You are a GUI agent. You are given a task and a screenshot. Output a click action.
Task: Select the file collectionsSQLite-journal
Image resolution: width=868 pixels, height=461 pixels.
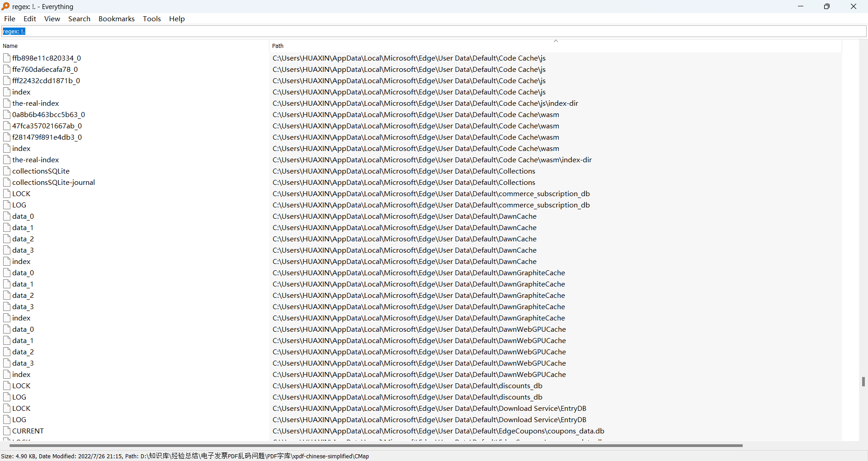click(53, 182)
